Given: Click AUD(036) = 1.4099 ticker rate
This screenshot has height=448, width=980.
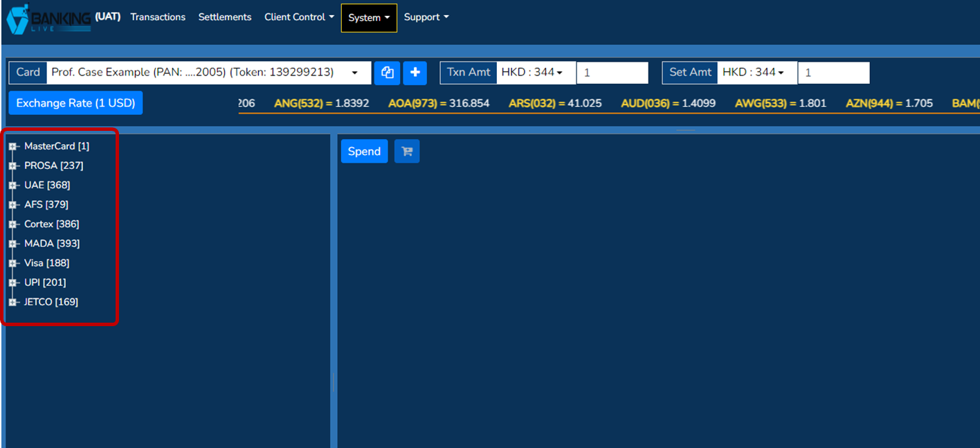Looking at the screenshot, I should 669,103.
